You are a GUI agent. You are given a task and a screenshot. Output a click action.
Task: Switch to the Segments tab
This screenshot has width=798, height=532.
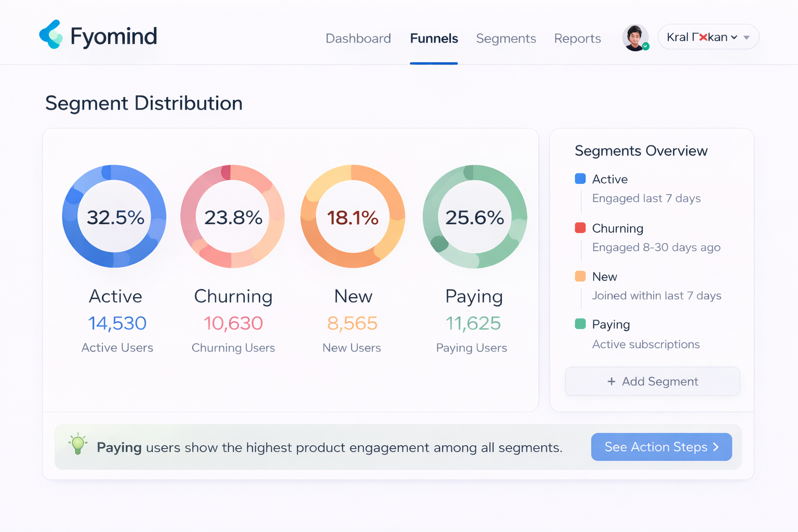506,38
